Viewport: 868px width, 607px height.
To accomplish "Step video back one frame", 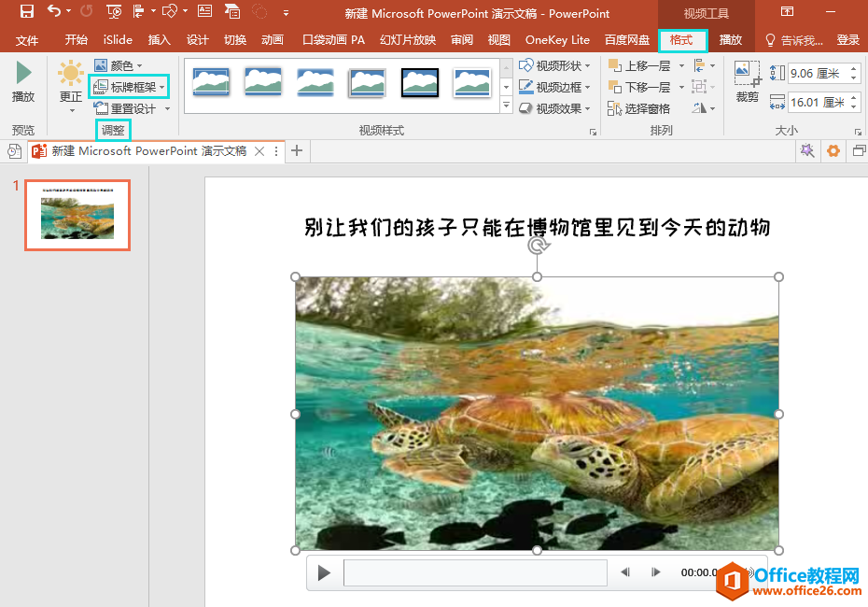I will 625,572.
